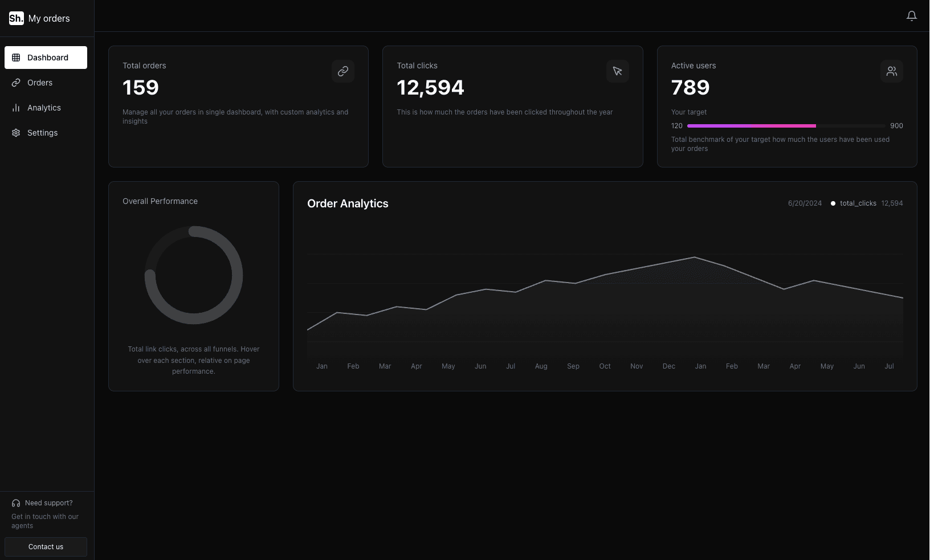The height and width of the screenshot is (560, 930).
Task: Open Analytics via the chart icon
Action: coord(15,107)
